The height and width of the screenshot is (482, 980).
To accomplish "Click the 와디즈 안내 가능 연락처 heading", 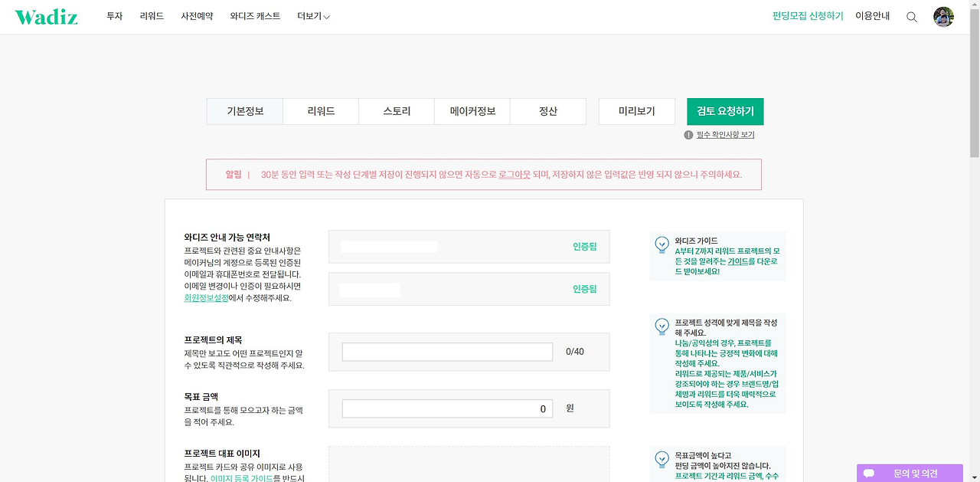I will coord(227,238).
